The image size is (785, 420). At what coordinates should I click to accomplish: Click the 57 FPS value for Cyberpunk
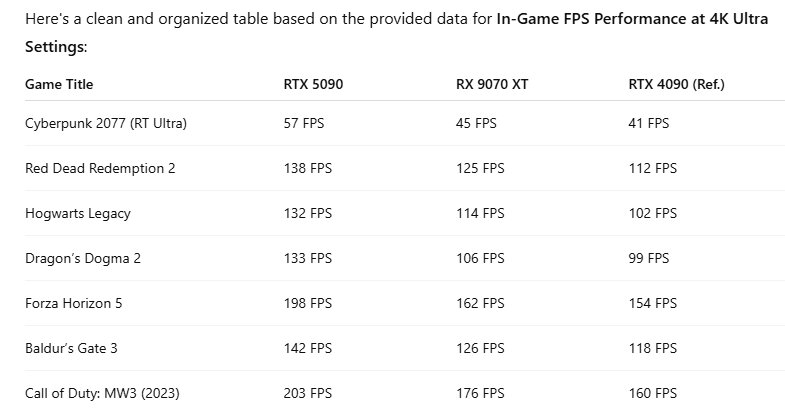(304, 123)
